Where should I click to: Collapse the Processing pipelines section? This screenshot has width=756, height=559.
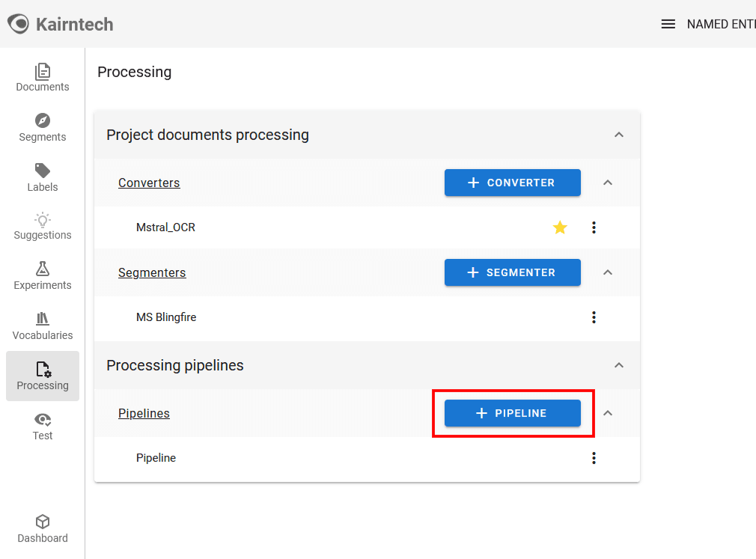619,365
